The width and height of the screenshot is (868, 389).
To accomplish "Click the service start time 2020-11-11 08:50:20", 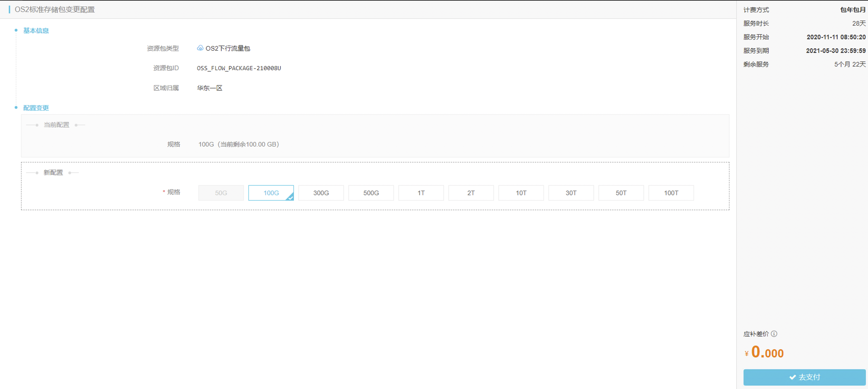I will point(836,37).
